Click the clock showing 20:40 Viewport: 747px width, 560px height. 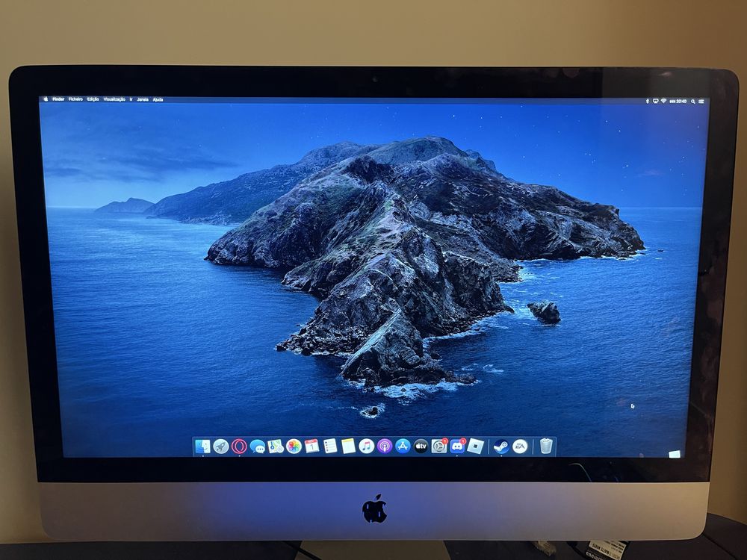tap(678, 101)
